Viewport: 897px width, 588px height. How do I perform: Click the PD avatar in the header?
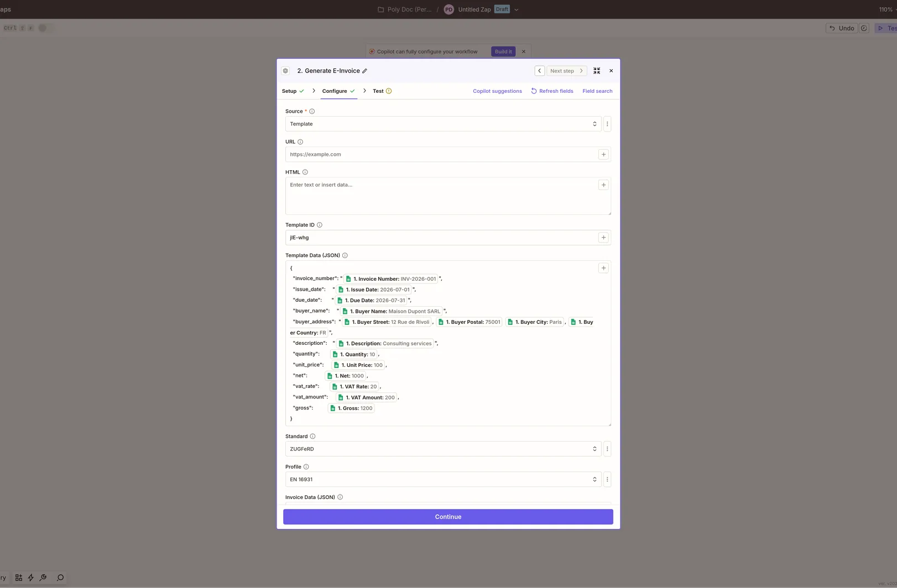click(448, 9)
